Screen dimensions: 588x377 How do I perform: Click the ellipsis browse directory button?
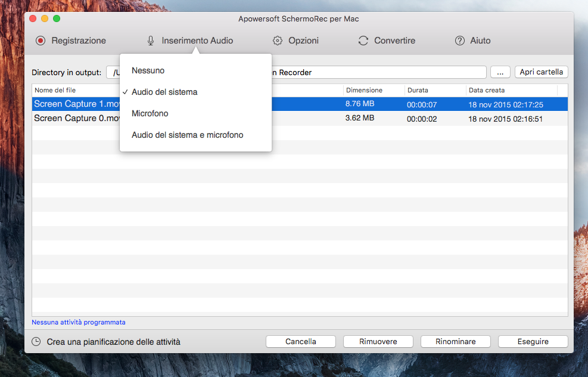pyautogui.click(x=500, y=72)
